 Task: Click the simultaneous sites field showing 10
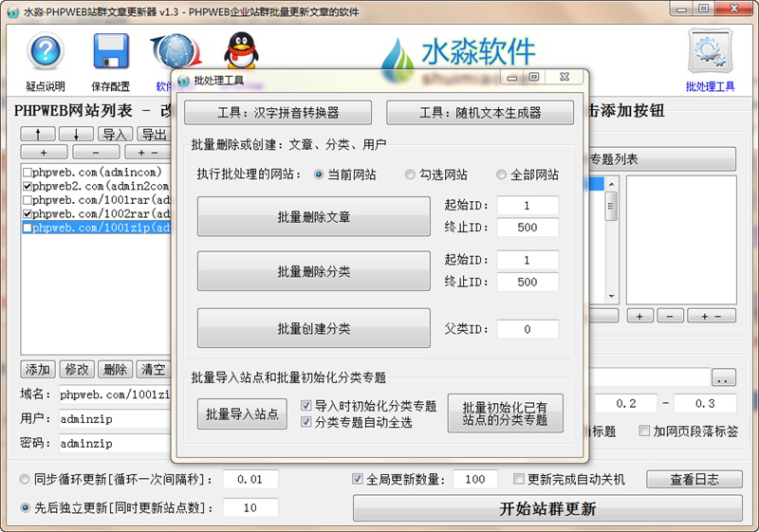click(x=250, y=507)
